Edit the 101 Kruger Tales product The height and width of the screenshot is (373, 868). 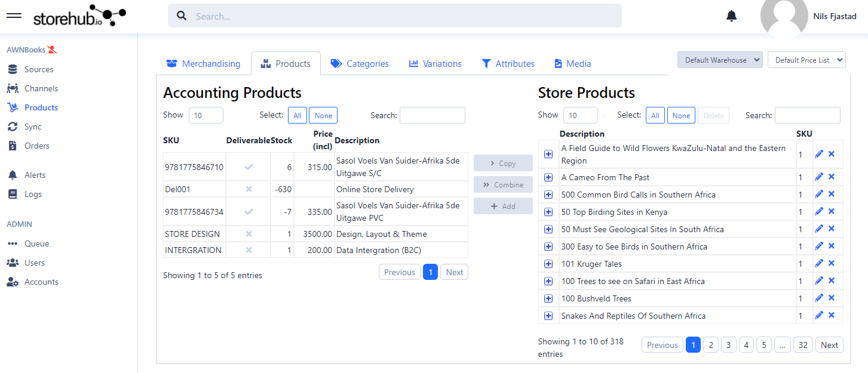pos(819,263)
